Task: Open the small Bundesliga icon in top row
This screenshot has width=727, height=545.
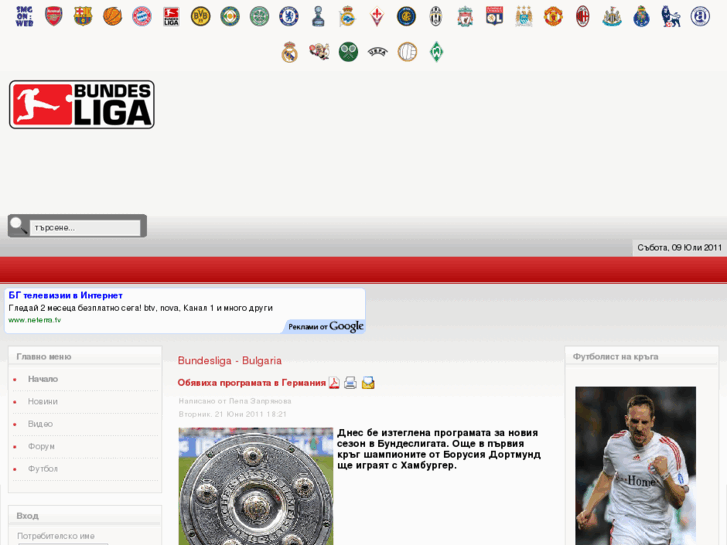Action: tap(171, 17)
